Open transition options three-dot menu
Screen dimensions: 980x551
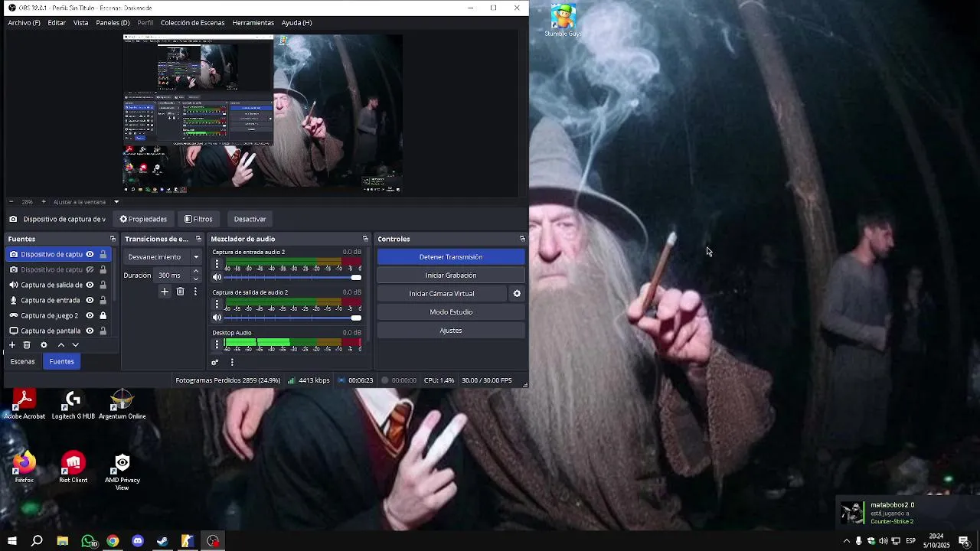[195, 292]
